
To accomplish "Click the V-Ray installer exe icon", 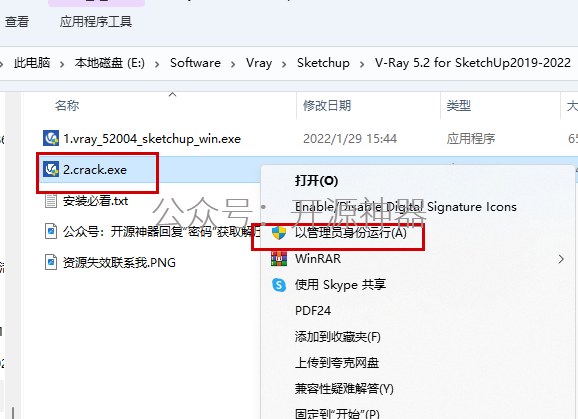I will tap(51, 139).
